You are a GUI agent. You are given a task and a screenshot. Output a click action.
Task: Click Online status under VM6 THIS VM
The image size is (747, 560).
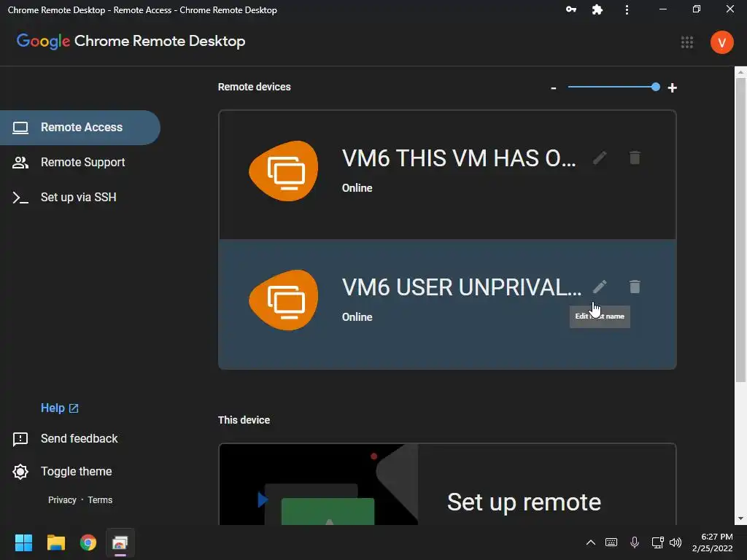357,188
